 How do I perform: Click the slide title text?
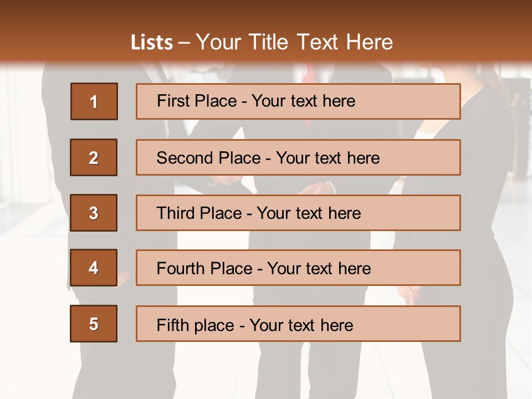click(x=262, y=42)
